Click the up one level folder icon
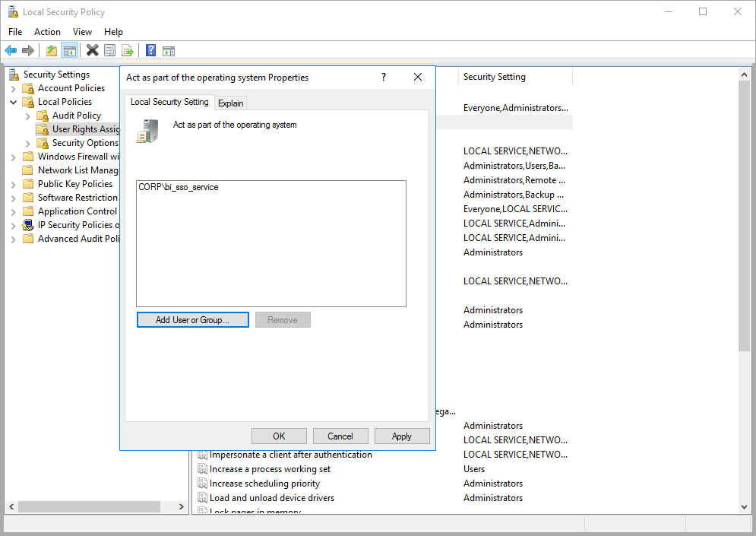The height and width of the screenshot is (536, 756). [51, 50]
